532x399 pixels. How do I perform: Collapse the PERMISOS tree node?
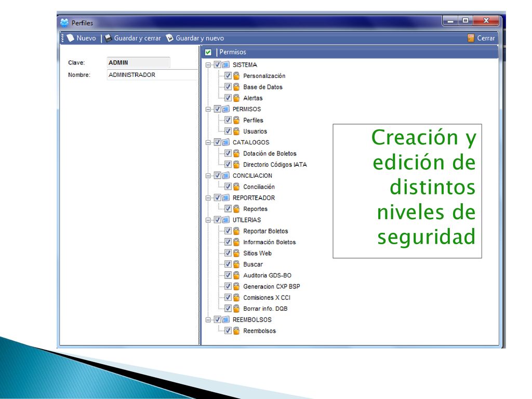click(x=208, y=109)
